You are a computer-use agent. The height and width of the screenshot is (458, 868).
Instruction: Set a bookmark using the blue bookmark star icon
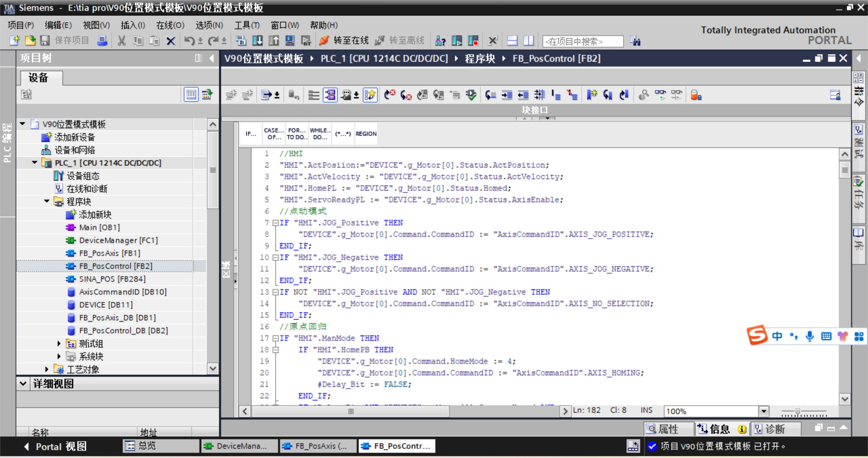pyautogui.click(x=592, y=95)
